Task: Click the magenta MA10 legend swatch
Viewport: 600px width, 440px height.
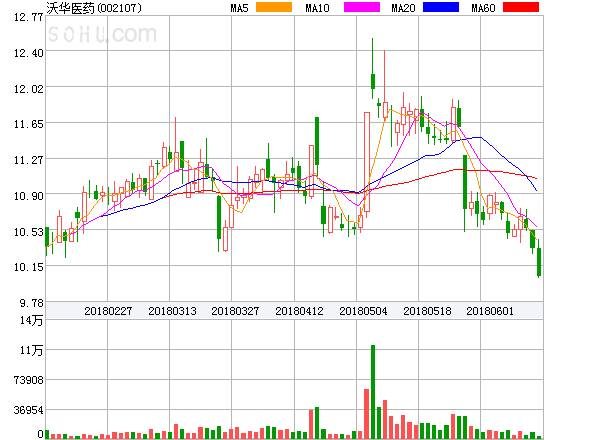Action: click(x=362, y=7)
